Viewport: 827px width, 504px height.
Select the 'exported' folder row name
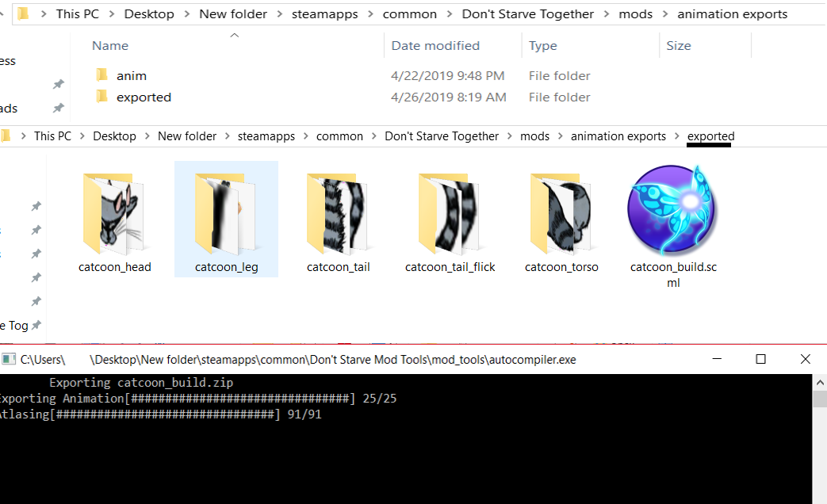144,97
